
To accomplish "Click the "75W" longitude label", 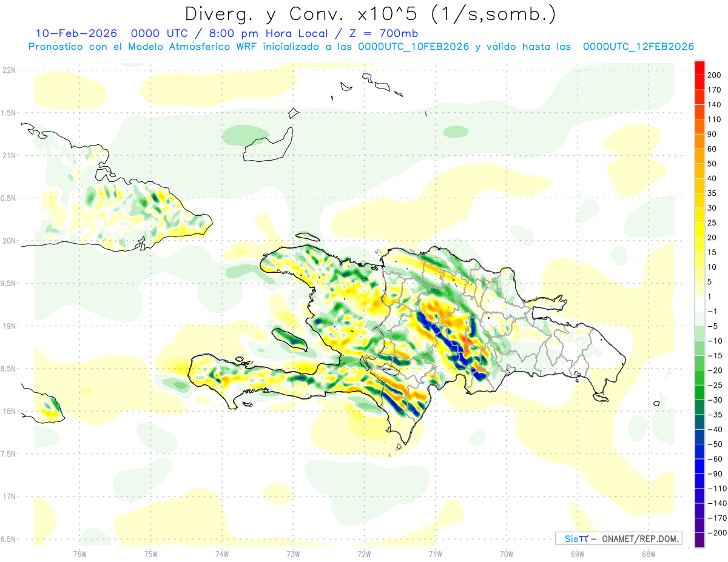I will [x=150, y=554].
